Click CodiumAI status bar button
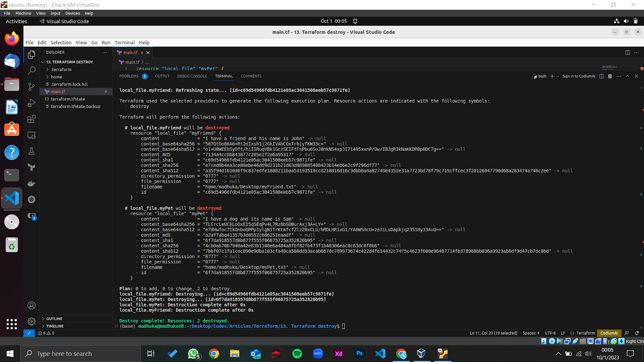Viewport: 644px width, 362px height. 609,333
